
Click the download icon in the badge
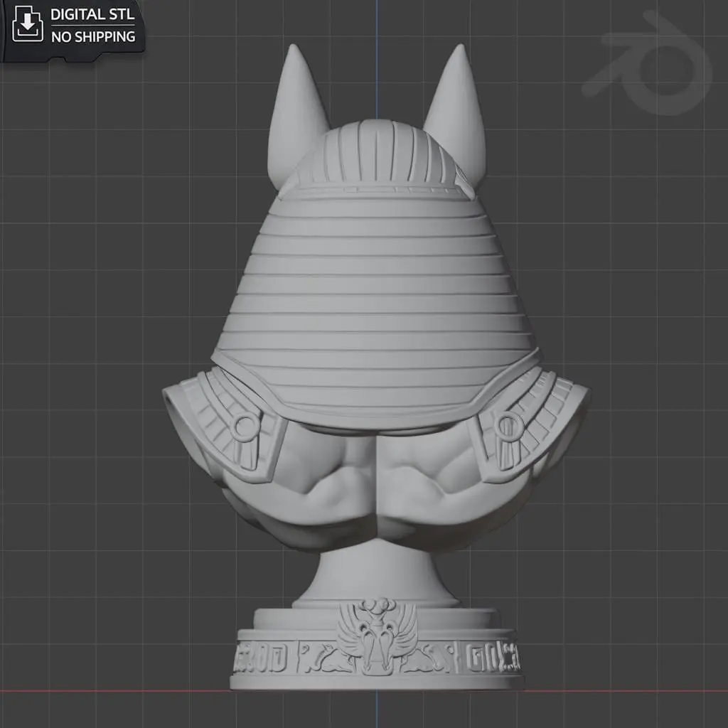[x=28, y=24]
